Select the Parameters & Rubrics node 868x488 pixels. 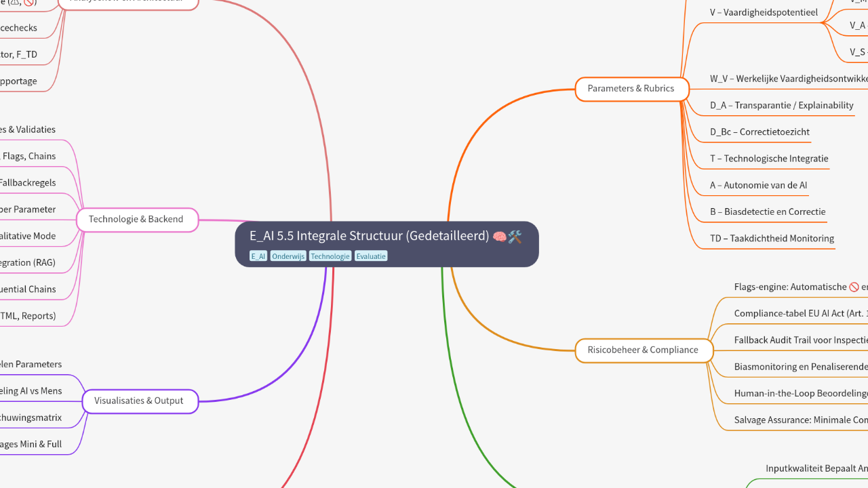(x=631, y=89)
